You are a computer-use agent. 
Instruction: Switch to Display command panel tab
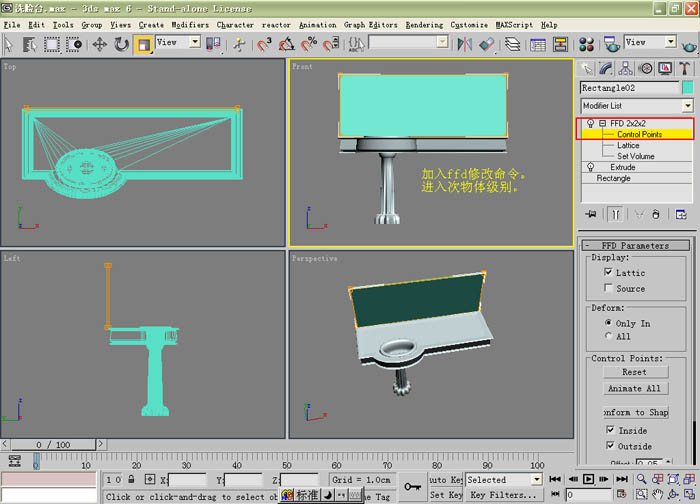(665, 68)
